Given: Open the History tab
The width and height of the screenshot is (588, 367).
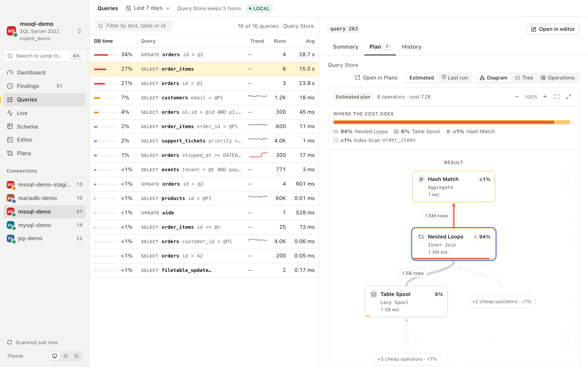Looking at the screenshot, I should click(411, 47).
